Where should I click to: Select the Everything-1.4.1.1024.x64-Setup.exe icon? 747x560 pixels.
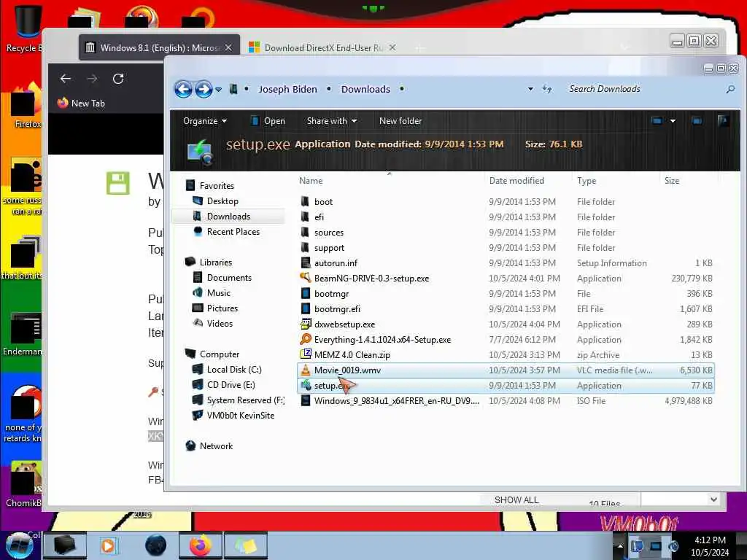point(306,340)
